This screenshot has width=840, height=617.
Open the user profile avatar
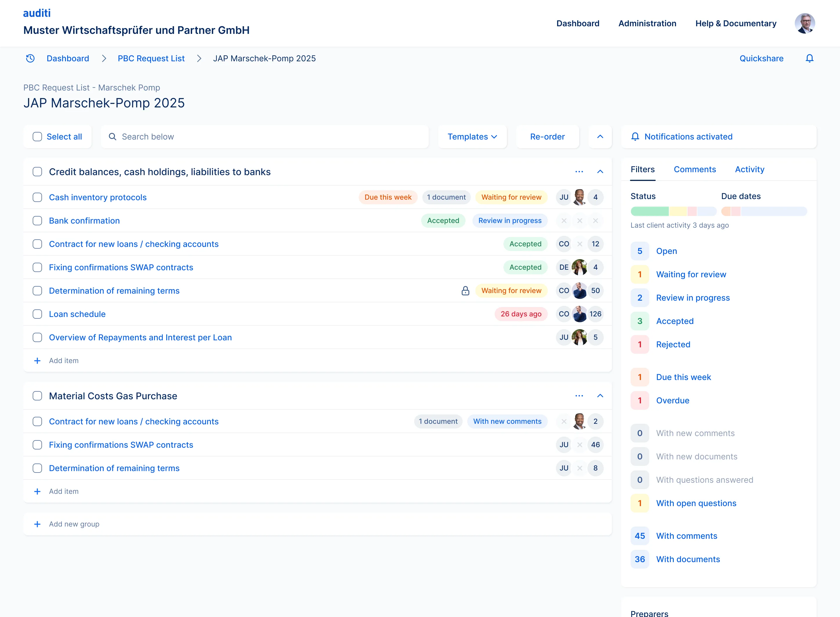[x=804, y=24]
